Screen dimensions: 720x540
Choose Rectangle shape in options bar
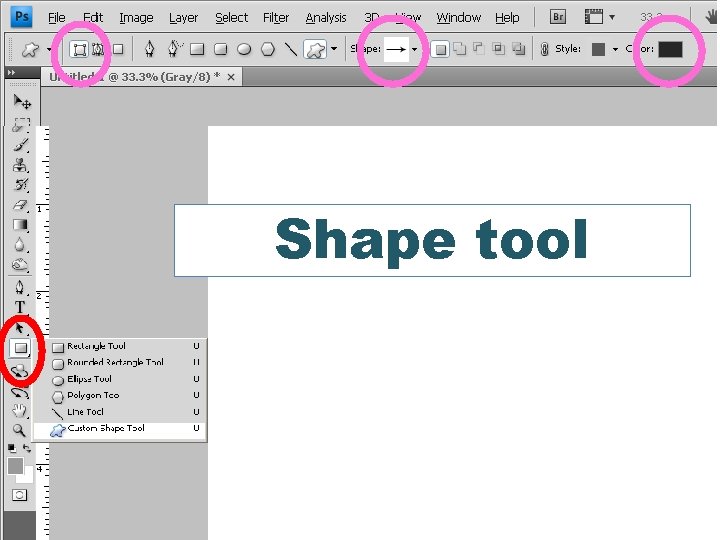pos(197,49)
